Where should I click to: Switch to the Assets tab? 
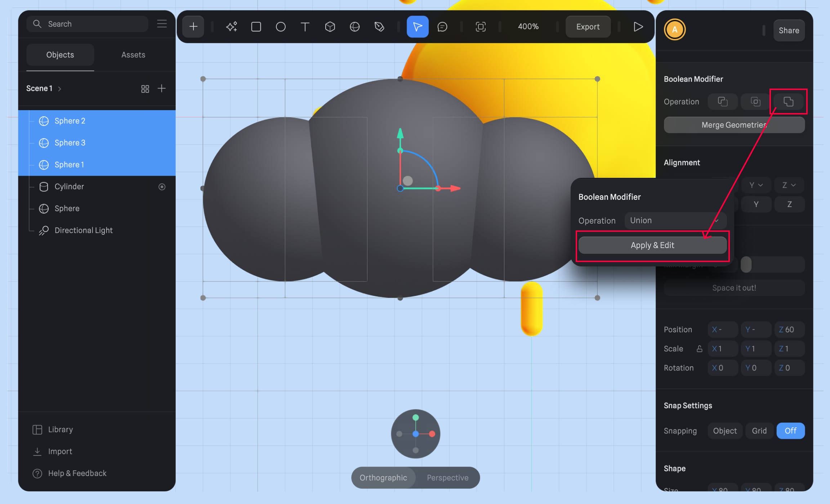[133, 54]
